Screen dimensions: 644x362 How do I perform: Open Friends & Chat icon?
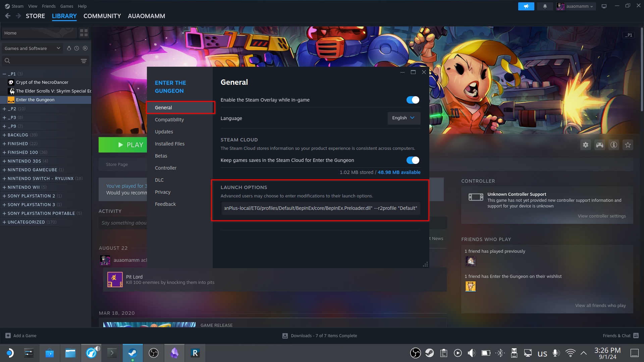[x=636, y=336]
